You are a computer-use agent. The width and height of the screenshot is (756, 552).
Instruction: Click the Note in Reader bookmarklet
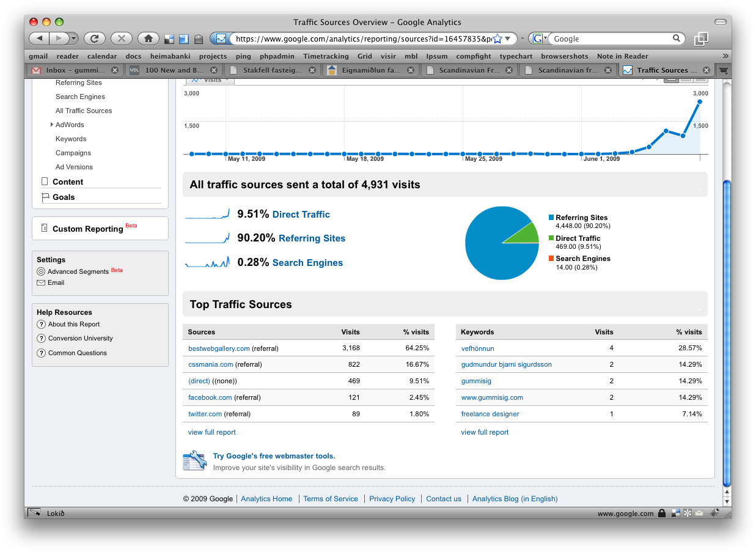pos(622,56)
